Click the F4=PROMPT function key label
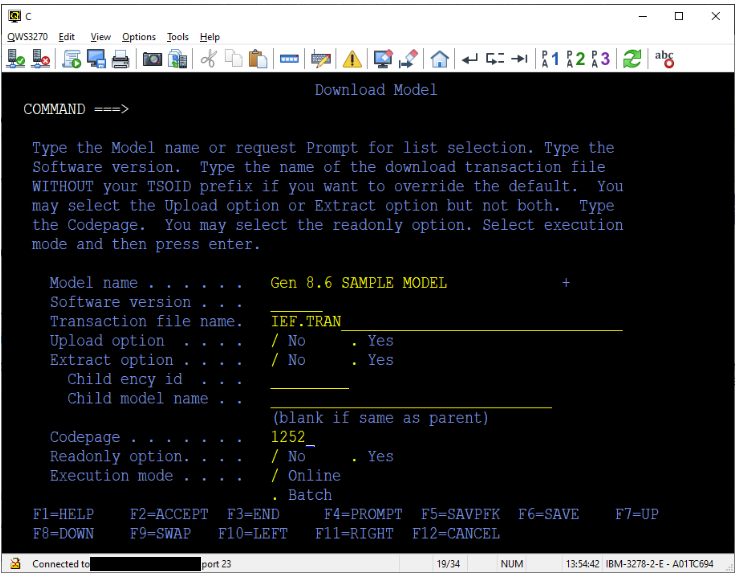740x576 pixels. click(x=362, y=514)
